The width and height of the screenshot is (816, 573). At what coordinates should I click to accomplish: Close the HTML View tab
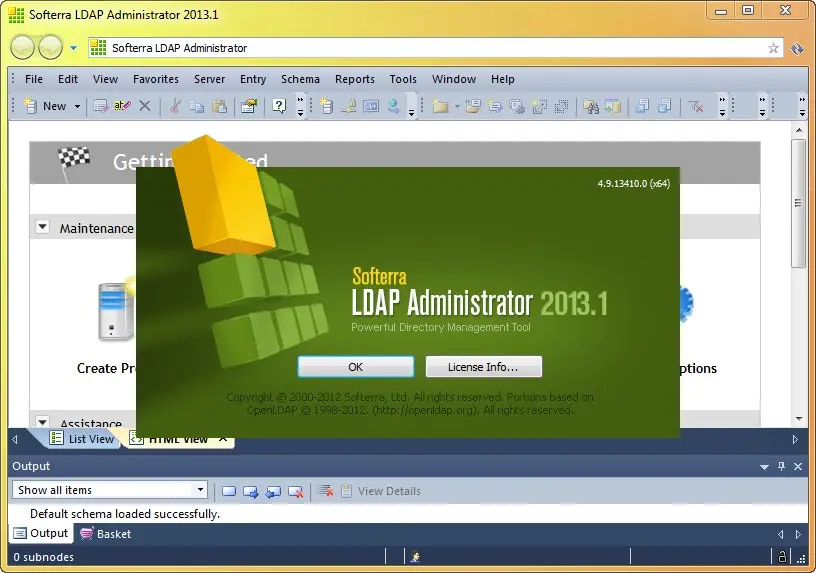coord(223,439)
